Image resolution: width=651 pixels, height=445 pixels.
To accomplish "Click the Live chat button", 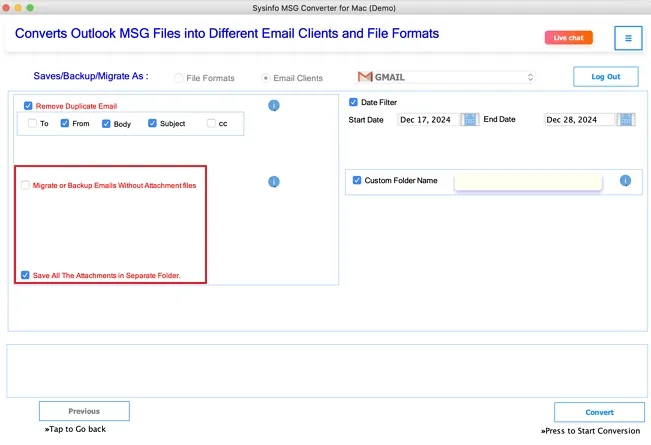I will click(568, 38).
